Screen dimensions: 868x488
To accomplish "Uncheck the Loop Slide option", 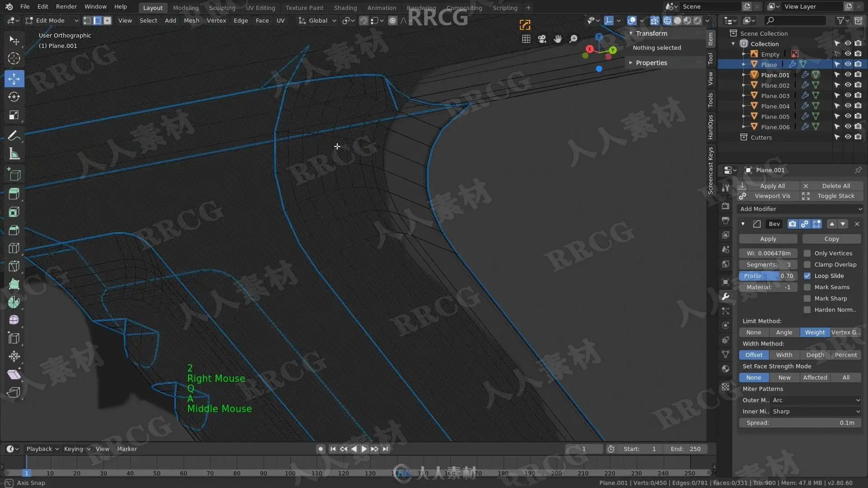I will tap(807, 276).
